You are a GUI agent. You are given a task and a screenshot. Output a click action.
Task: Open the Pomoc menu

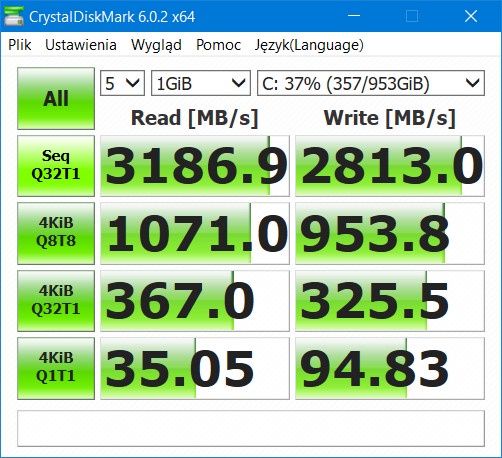218,45
